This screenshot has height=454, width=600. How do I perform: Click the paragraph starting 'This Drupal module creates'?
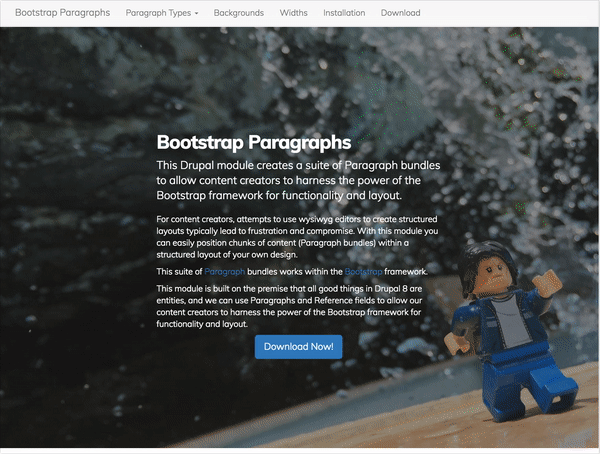298,180
